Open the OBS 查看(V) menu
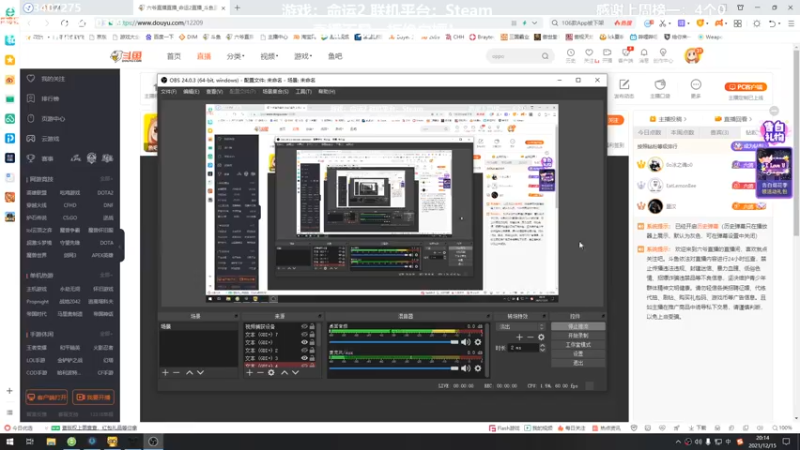800x450 pixels. coord(214,92)
